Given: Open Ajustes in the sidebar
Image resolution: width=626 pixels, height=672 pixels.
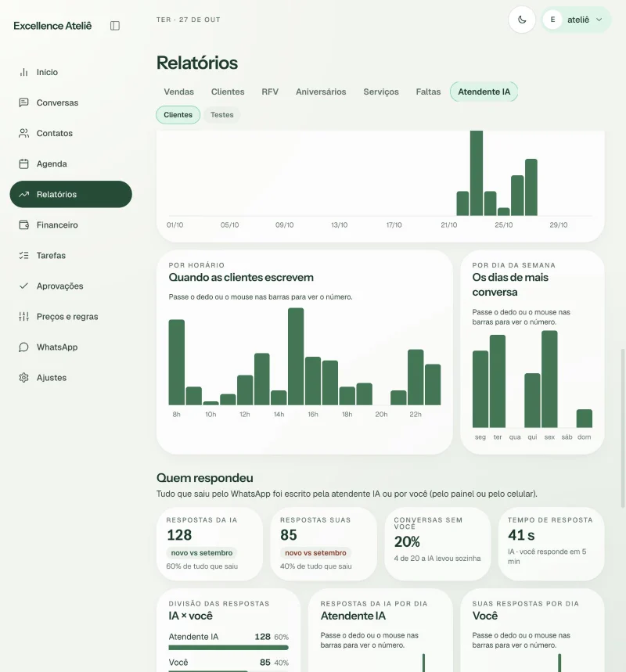Looking at the screenshot, I should click(70, 378).
